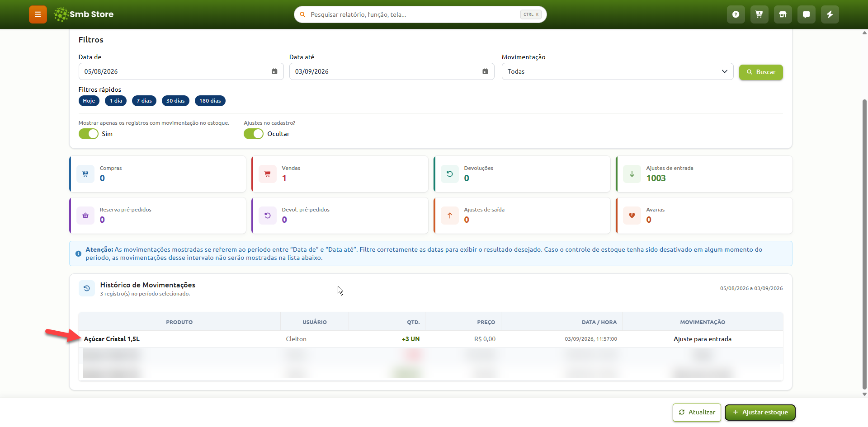Click the Histórico de Movimentações history icon
The width and height of the screenshot is (868, 427).
tap(87, 288)
